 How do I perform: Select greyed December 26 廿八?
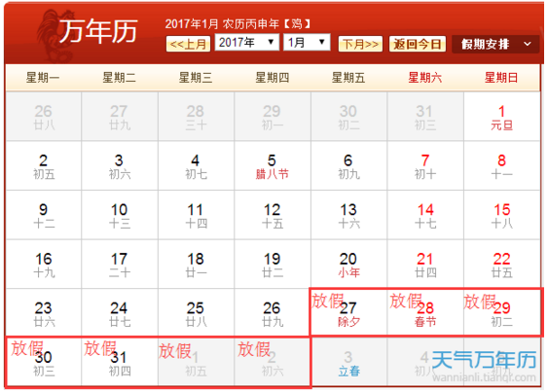(44, 117)
